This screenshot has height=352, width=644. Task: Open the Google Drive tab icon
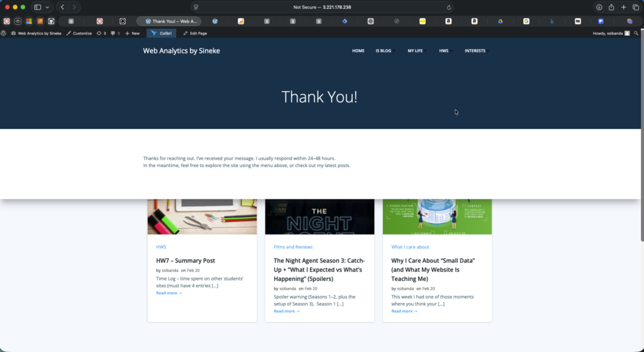[x=501, y=21]
